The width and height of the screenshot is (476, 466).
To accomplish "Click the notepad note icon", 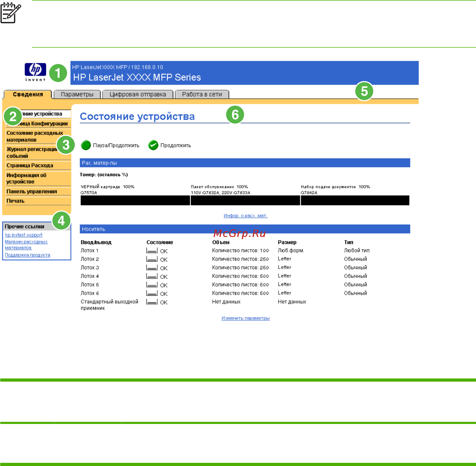I will click(x=11, y=13).
